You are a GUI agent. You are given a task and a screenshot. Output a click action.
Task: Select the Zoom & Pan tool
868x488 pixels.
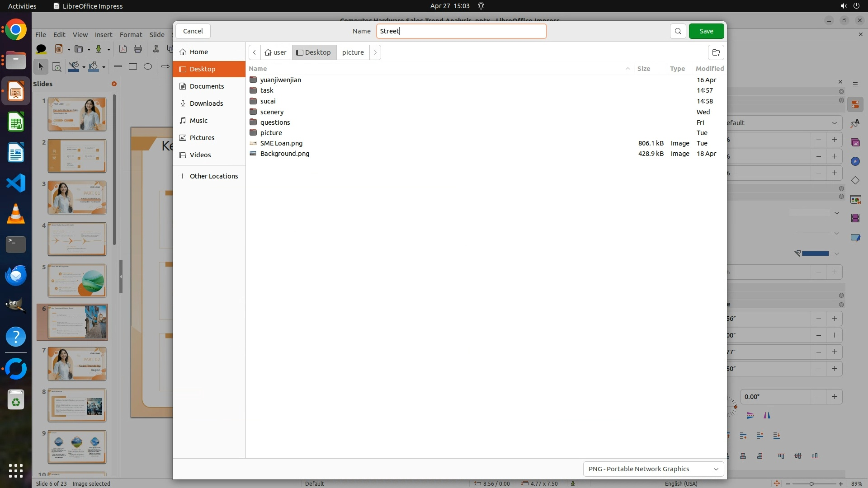[57, 67]
